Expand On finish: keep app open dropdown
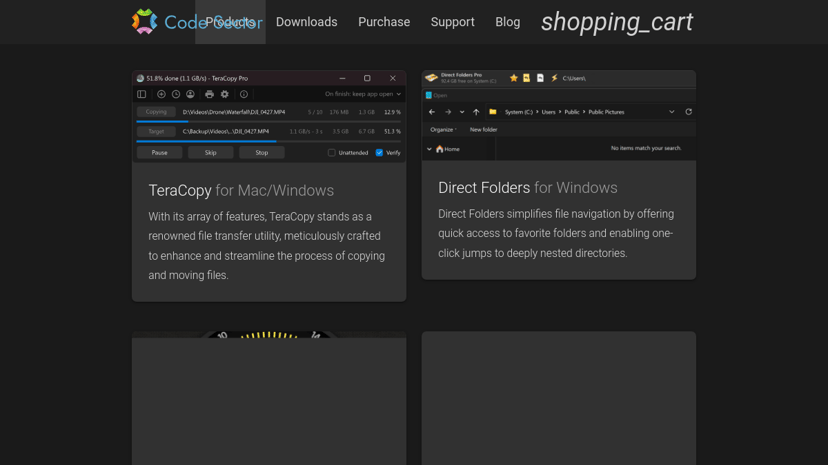 click(363, 94)
